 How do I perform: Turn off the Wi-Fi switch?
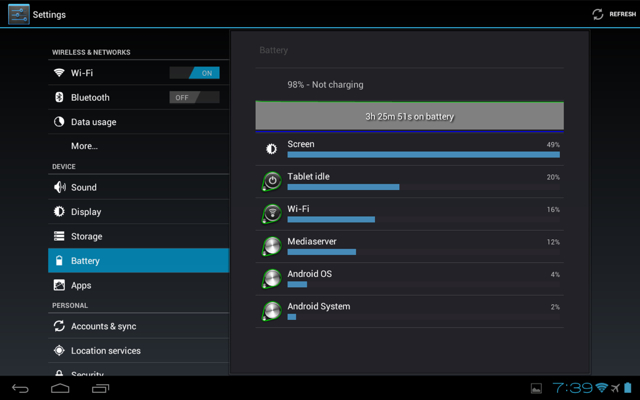195,73
